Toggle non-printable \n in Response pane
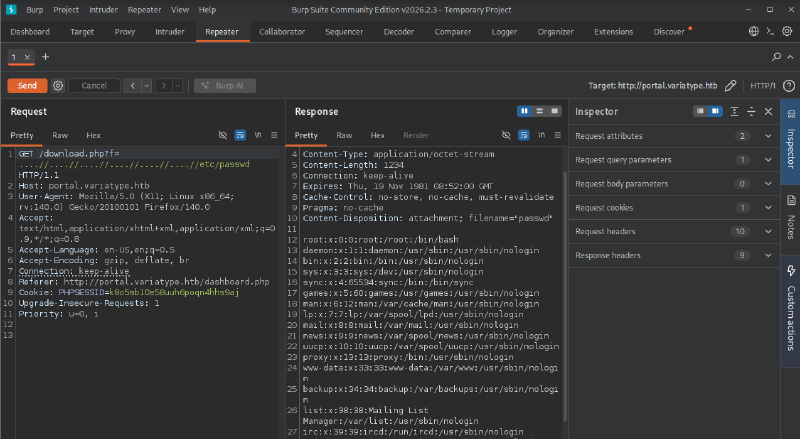 [x=541, y=135]
